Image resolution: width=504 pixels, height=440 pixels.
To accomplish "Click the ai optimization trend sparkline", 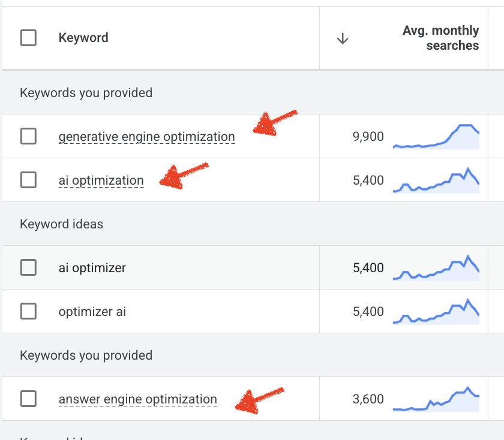I will tap(436, 181).
